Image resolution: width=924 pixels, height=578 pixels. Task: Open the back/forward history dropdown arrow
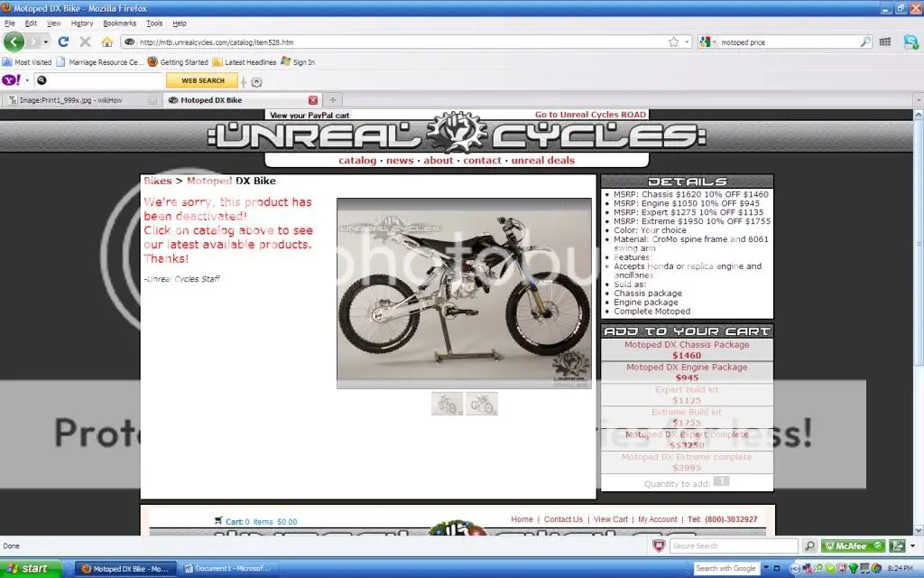point(45,42)
